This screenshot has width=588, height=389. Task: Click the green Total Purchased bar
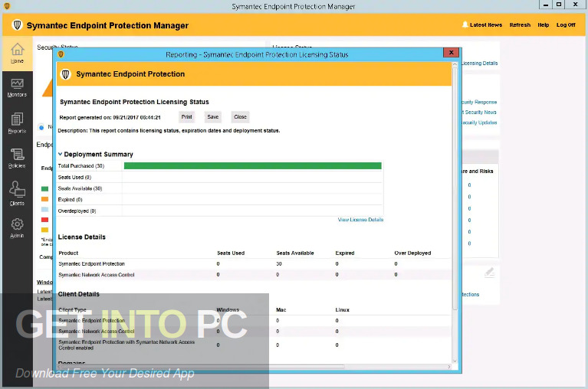252,166
